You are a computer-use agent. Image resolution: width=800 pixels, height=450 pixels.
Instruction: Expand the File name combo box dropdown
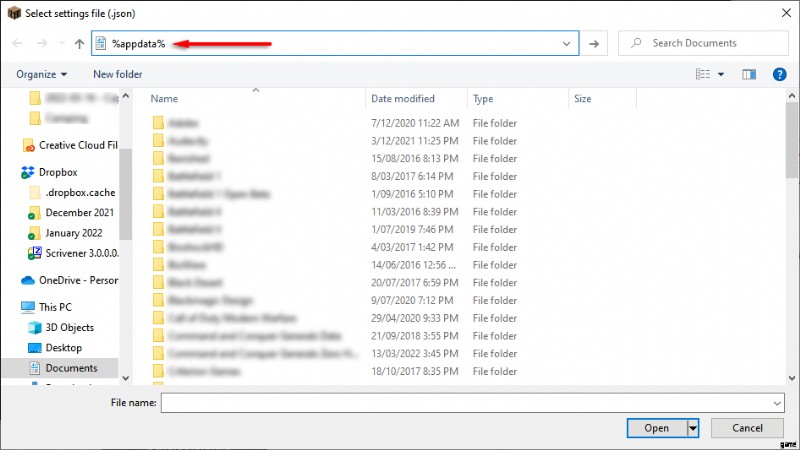point(777,402)
